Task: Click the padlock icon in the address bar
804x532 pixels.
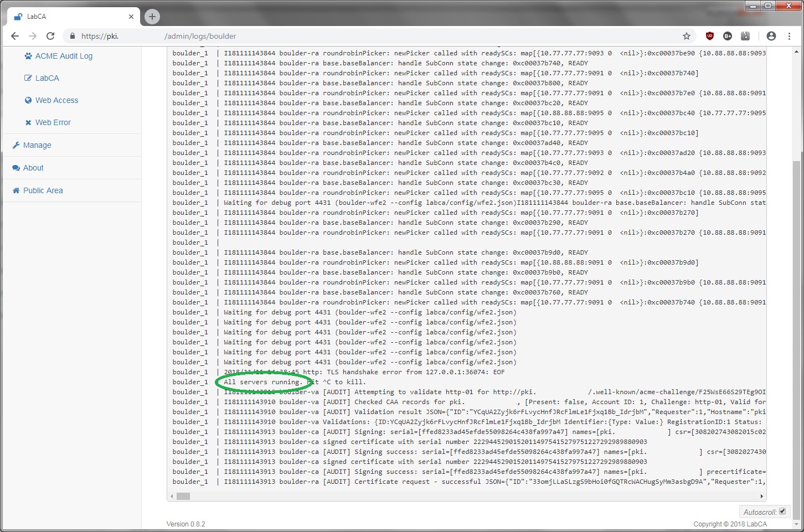Action: point(73,35)
